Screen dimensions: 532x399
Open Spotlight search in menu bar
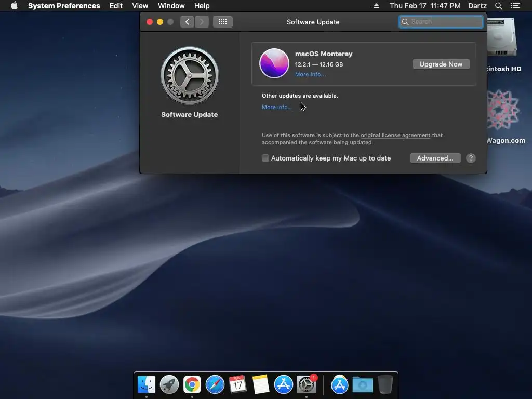(498, 6)
